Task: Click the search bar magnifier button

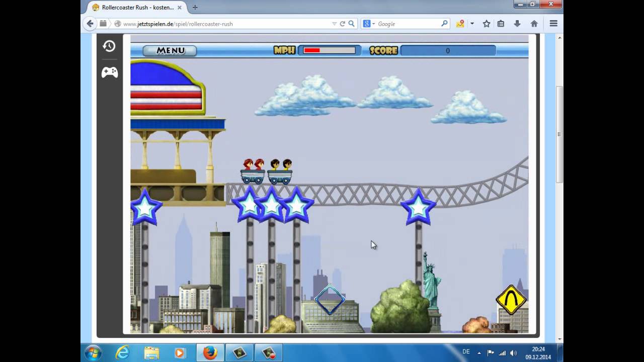Action: point(444,24)
